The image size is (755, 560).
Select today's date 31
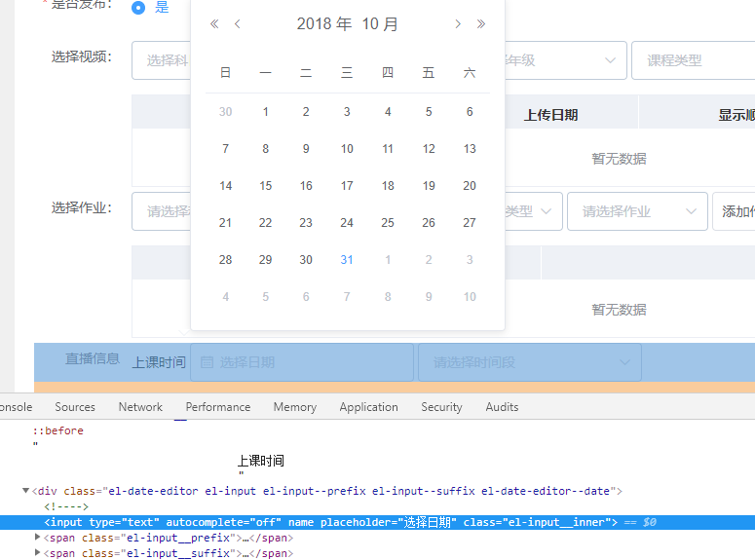pos(347,259)
